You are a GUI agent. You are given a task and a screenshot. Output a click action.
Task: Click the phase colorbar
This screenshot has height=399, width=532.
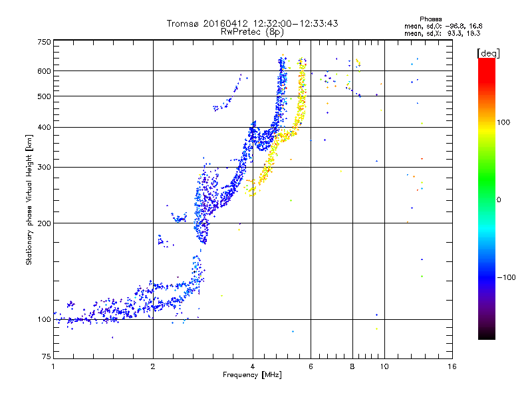pyautogui.click(x=487, y=198)
